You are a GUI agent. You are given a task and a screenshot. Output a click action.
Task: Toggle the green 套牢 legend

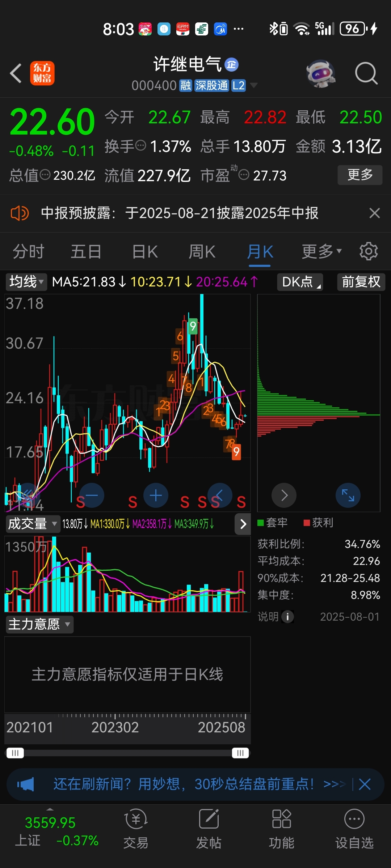272,523
